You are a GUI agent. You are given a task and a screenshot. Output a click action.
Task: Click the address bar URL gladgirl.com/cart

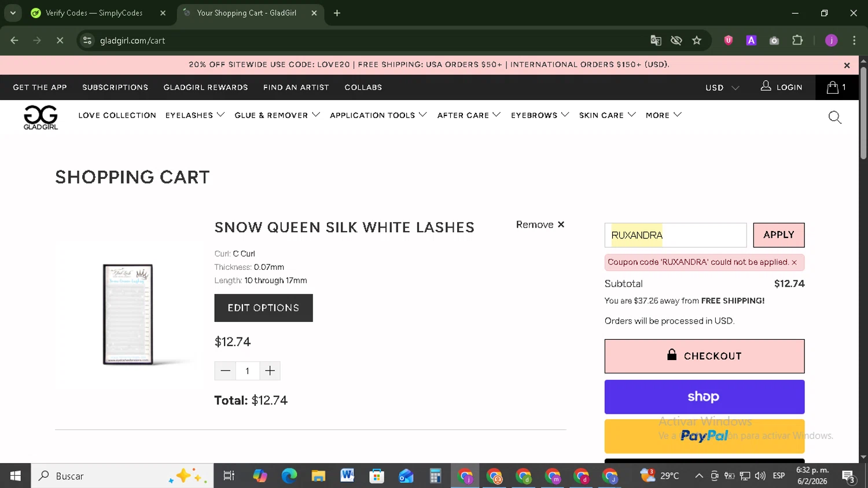coord(133,41)
